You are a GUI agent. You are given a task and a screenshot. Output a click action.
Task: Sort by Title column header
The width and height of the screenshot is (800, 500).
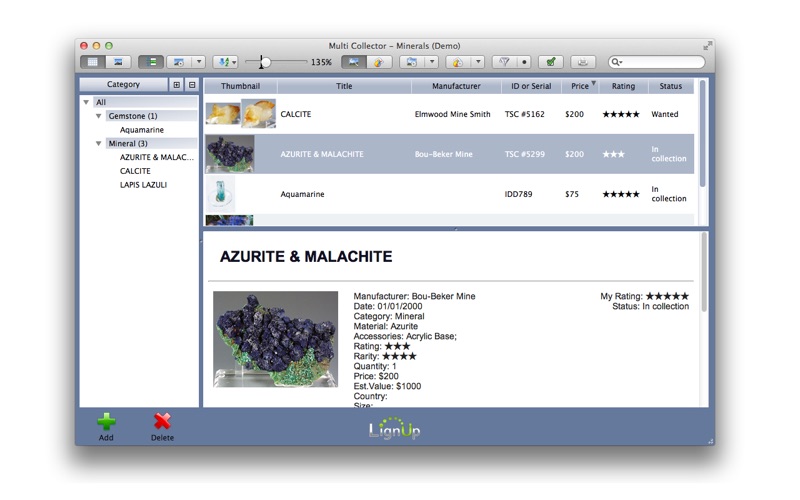click(x=344, y=86)
